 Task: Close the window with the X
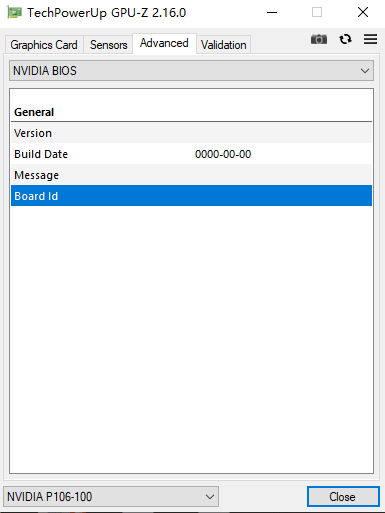[363, 13]
